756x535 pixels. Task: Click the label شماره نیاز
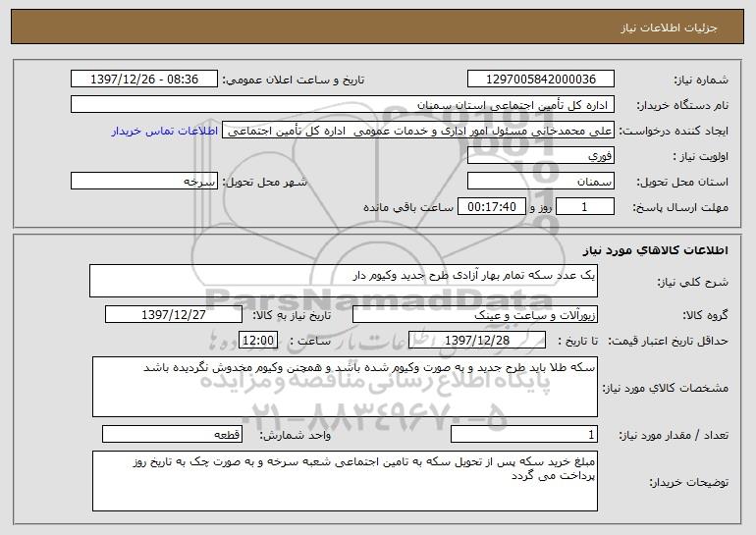point(701,80)
